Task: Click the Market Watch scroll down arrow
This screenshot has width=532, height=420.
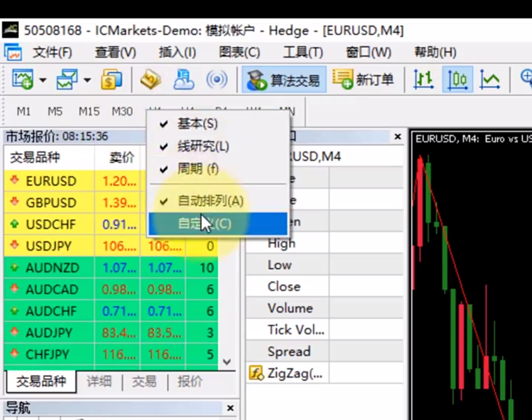Action: 227,362
